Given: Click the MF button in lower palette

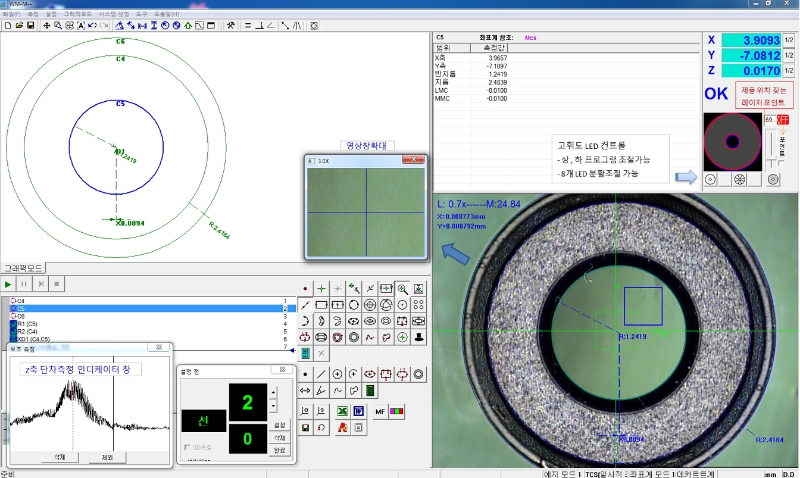Looking at the screenshot, I should click(x=380, y=411).
